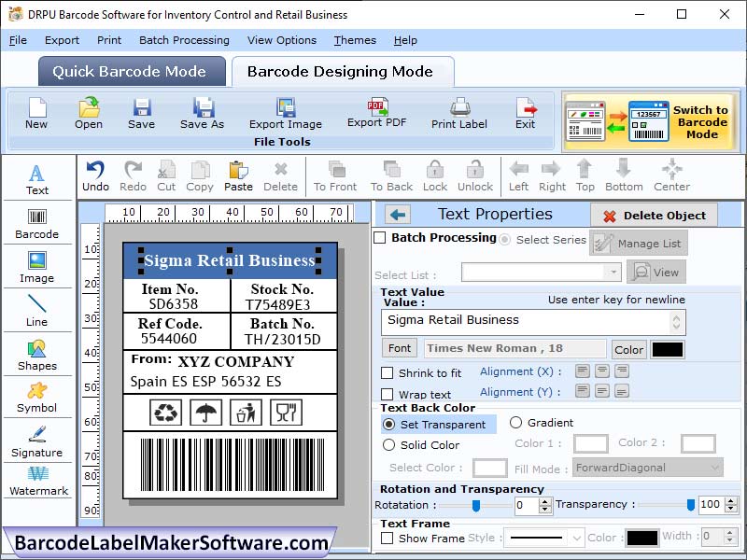This screenshot has height=560, width=747.
Task: Select the Text tool in sidebar
Action: click(37, 180)
